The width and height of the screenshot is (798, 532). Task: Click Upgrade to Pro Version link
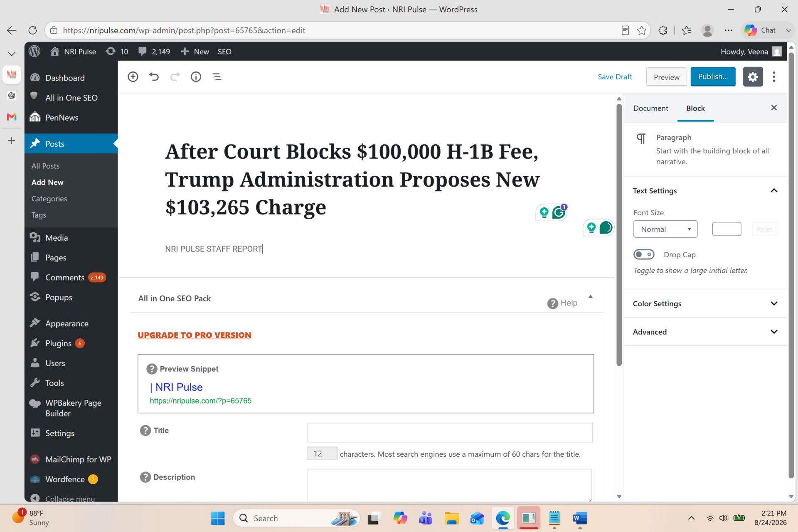195,335
